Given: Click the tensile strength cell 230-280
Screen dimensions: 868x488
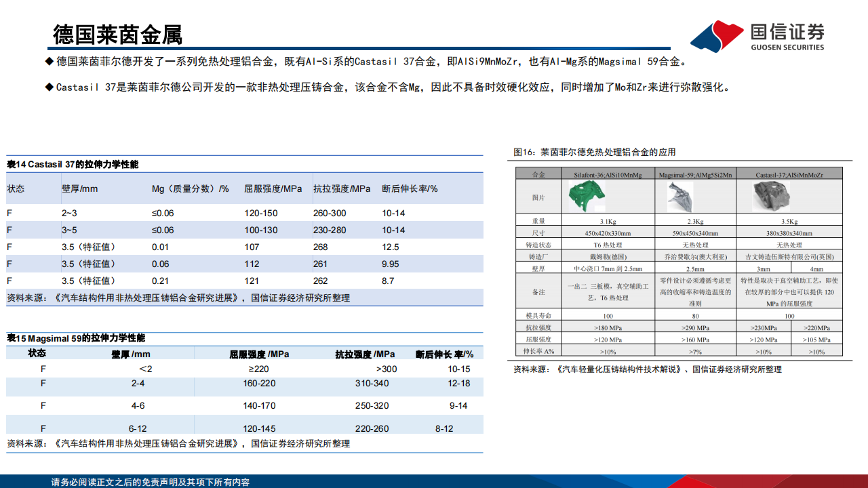Looking at the screenshot, I should pyautogui.click(x=330, y=230).
